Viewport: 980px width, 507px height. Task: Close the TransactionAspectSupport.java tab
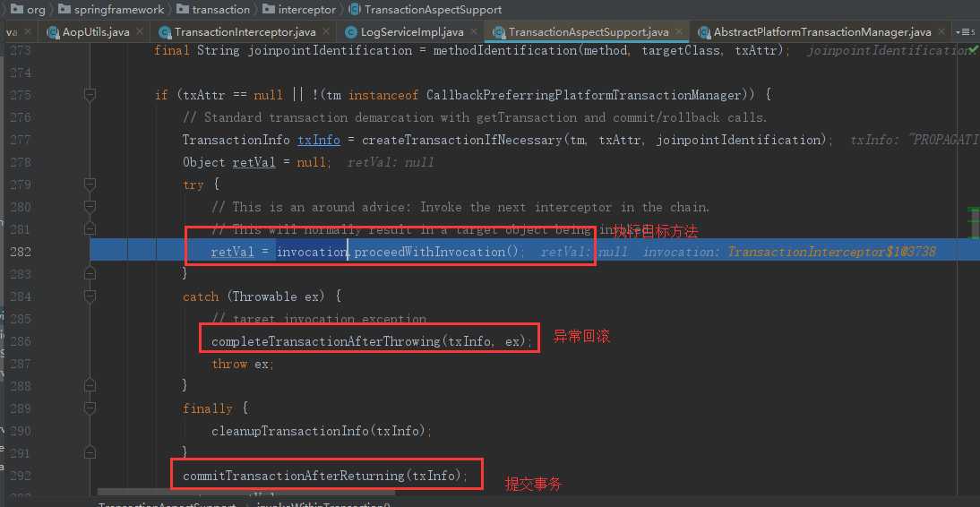point(679,31)
